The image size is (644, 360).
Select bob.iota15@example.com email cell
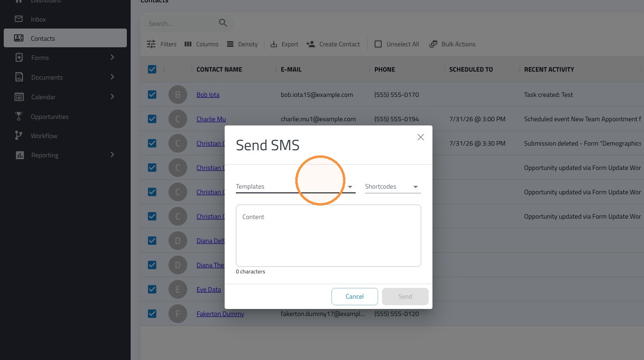(317, 95)
